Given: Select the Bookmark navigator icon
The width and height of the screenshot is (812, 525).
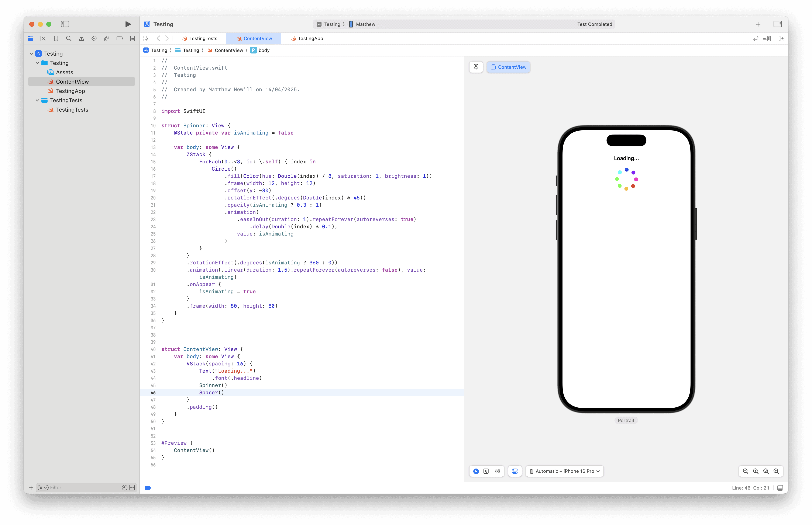Looking at the screenshot, I should pyautogui.click(x=56, y=39).
